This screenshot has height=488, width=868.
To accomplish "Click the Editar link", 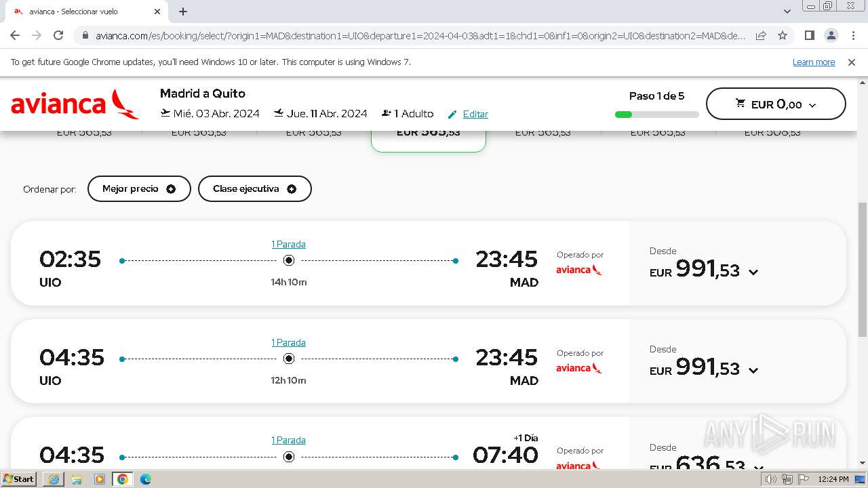I will coord(475,114).
